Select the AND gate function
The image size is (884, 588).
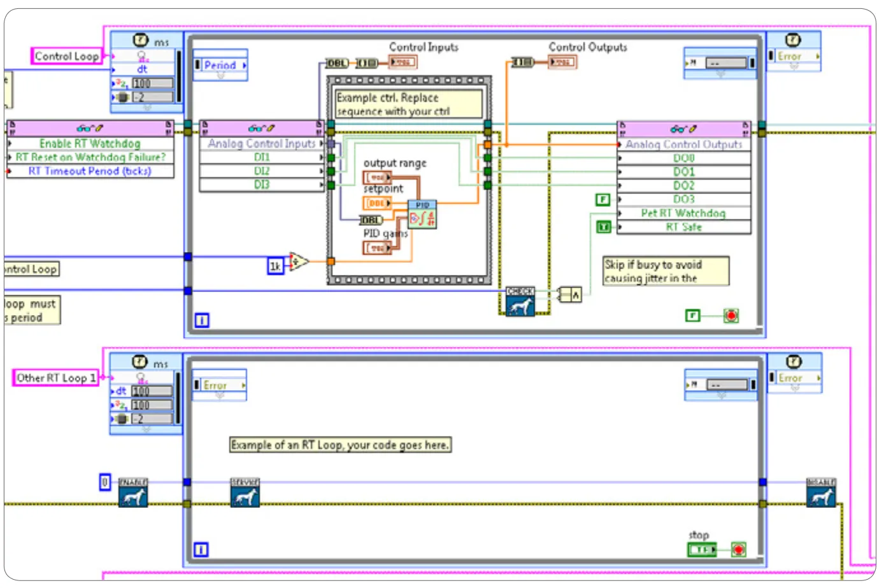tap(570, 294)
